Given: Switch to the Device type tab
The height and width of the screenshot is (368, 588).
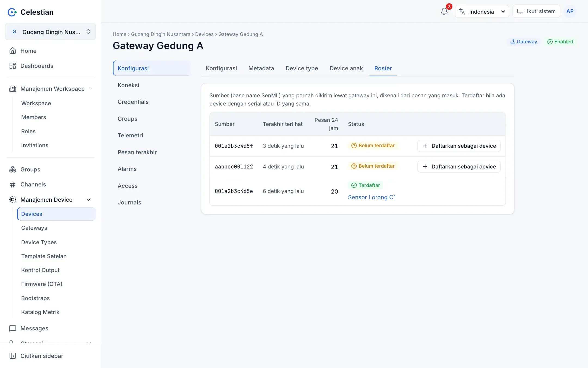Looking at the screenshot, I should click(x=302, y=68).
